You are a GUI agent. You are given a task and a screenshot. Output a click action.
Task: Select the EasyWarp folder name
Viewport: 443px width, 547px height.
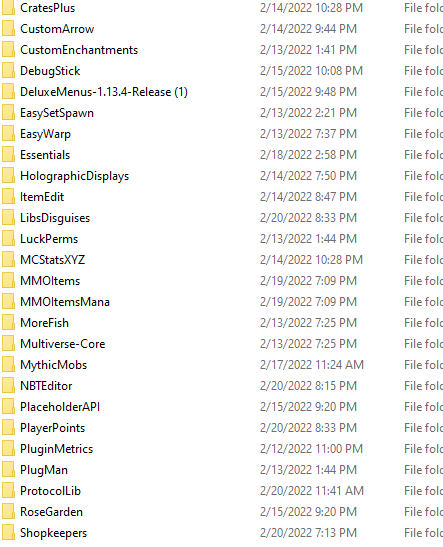click(x=45, y=134)
